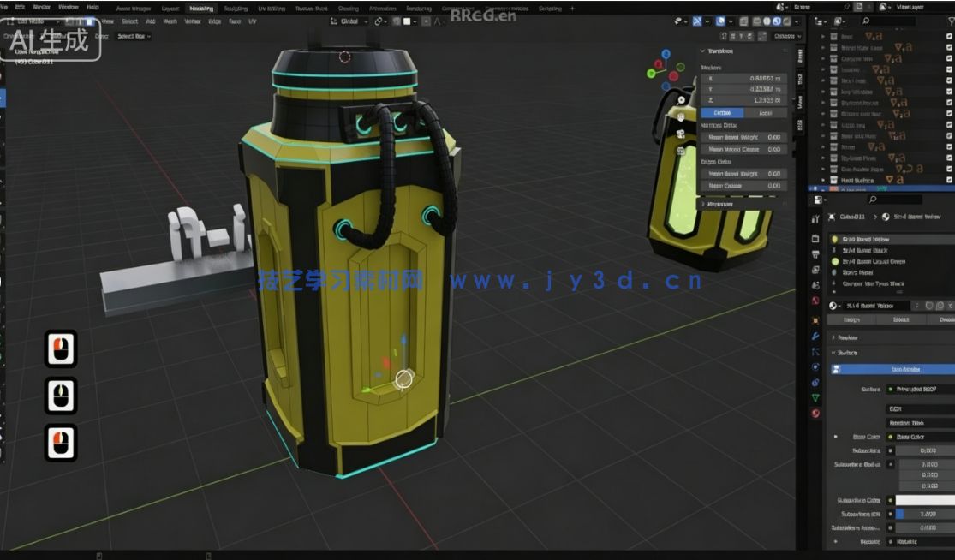
Task: Open the Render menu in the top bar
Action: (x=41, y=7)
